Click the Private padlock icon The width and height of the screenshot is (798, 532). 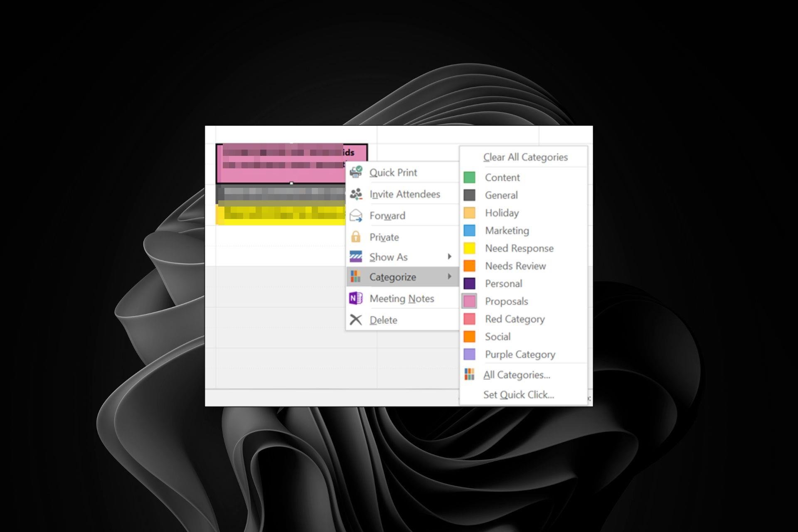(356, 237)
